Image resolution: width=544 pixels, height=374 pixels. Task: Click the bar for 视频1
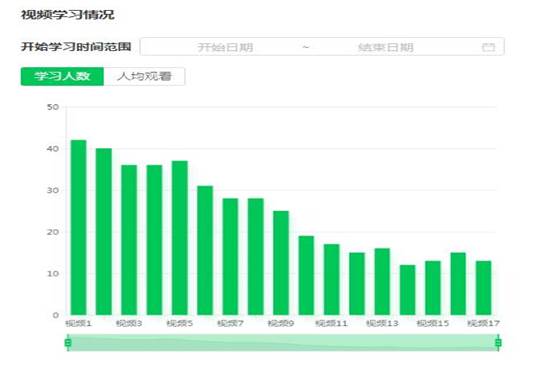[78, 228]
